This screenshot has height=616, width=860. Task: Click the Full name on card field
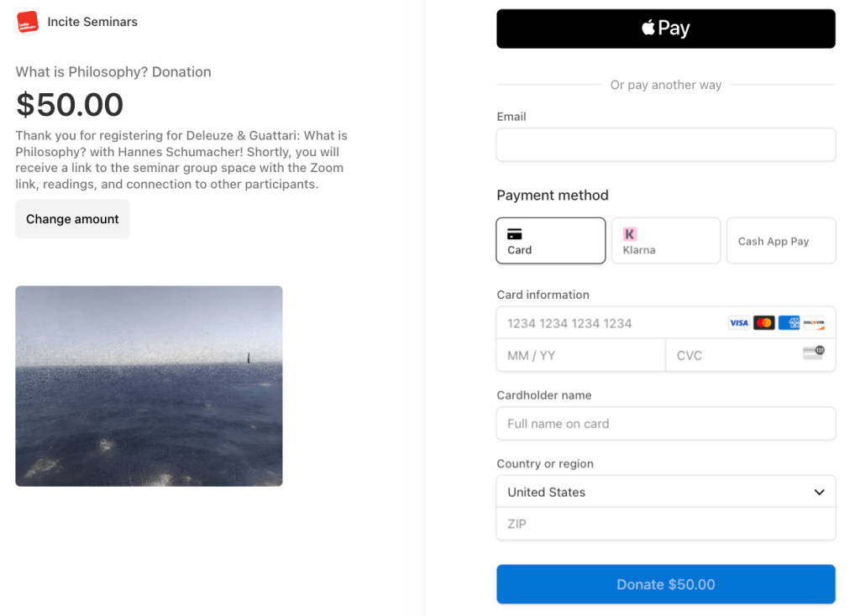point(666,424)
